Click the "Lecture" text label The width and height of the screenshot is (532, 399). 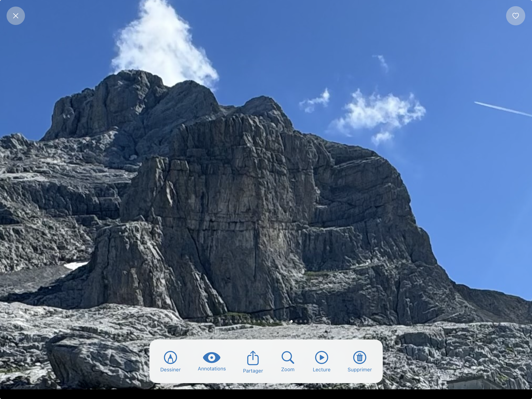click(321, 370)
